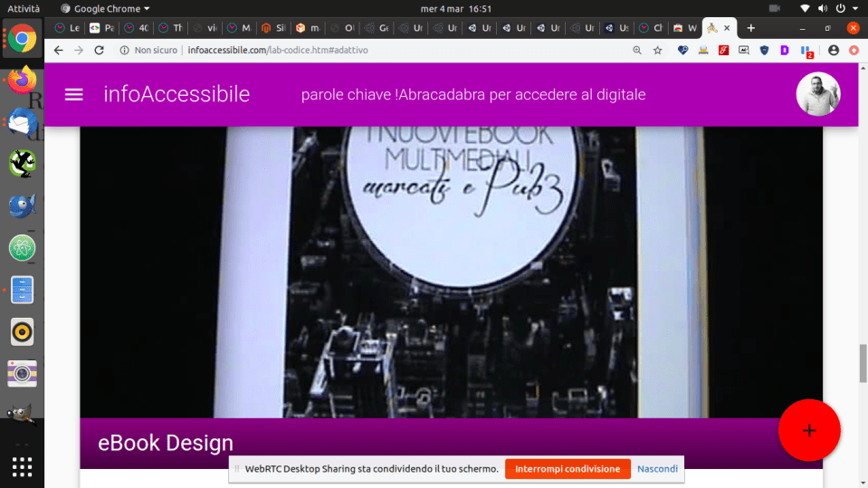Open the Attività overview

24,8
